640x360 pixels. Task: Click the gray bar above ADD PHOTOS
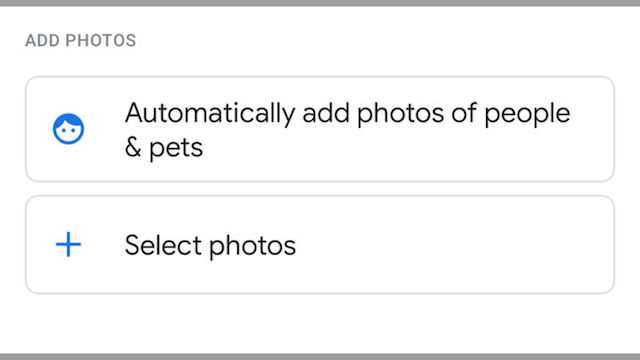320,3
